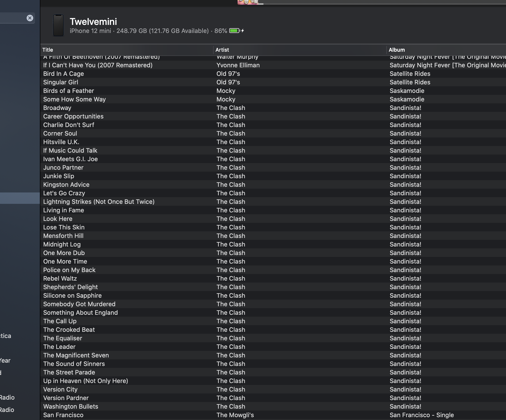Sort songs by Title column header
This screenshot has width=506, height=420.
pos(48,50)
